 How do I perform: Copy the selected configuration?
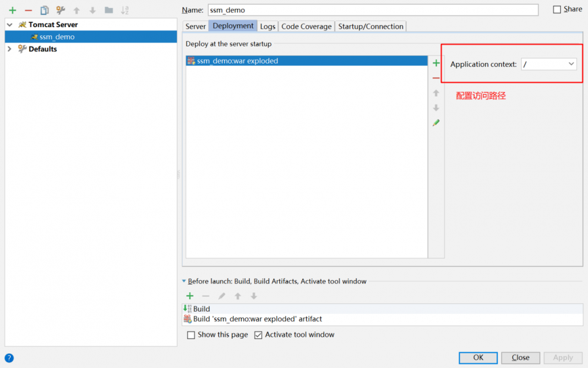(x=44, y=11)
